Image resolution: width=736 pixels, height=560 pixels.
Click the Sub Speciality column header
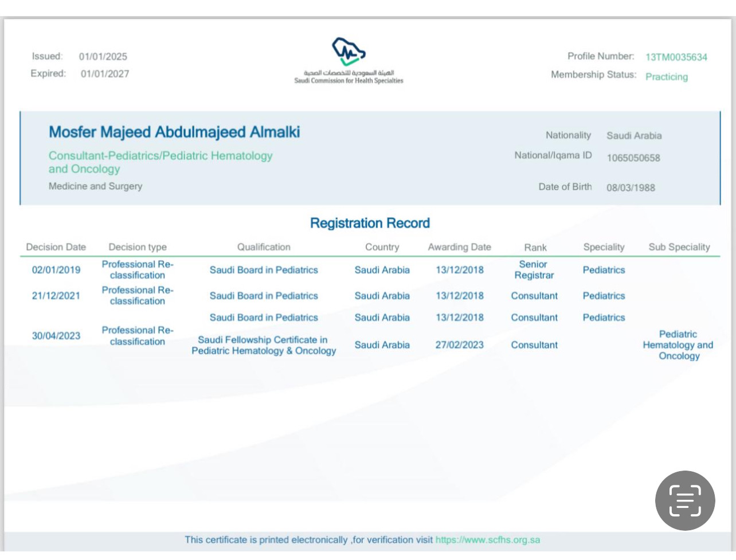pos(679,247)
